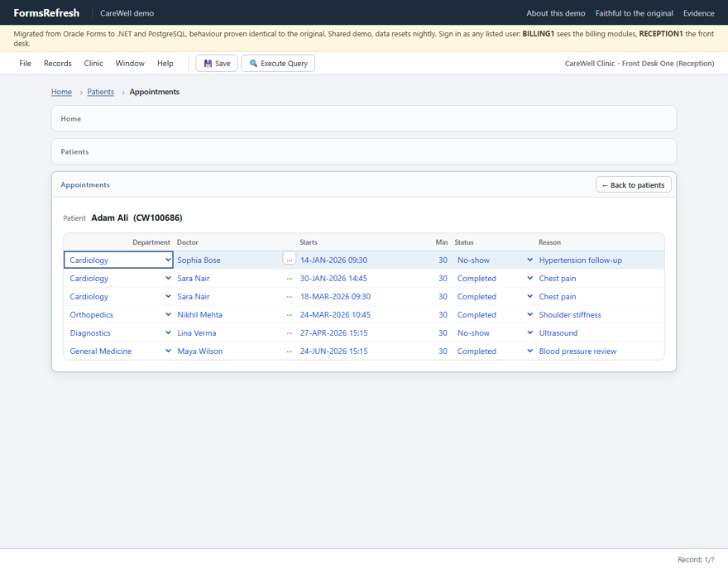Screen dimensions: 728x569
Task: Click the Execute Query button
Action: coord(278,63)
